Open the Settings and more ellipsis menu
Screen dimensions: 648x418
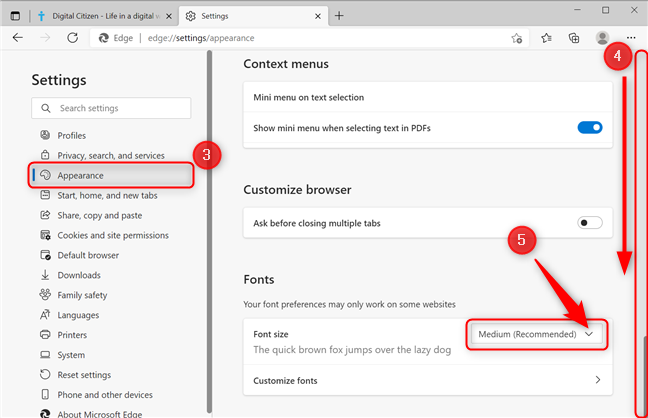pos(631,38)
